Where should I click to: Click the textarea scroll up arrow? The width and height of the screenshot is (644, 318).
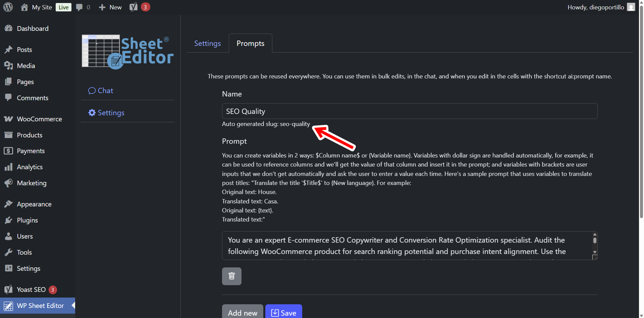595,235
